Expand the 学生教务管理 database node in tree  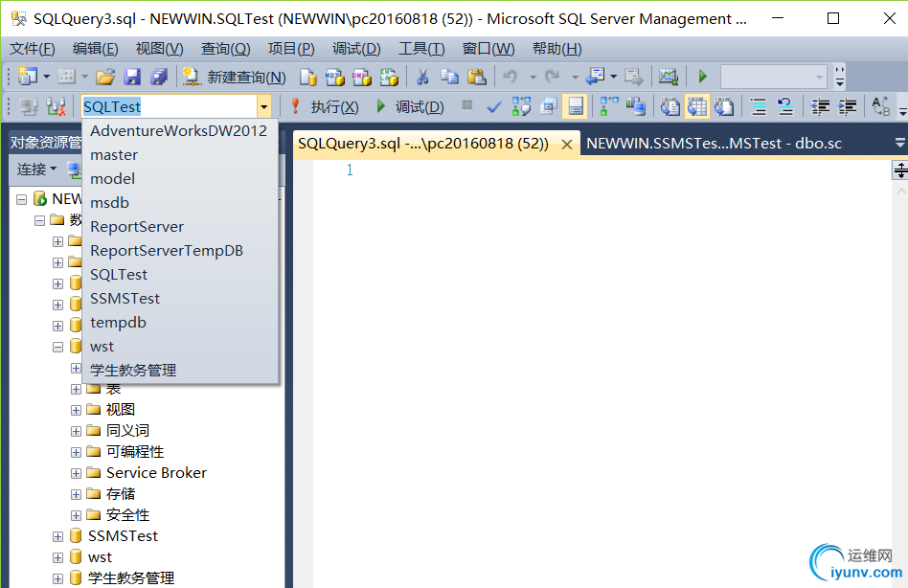pos(57,578)
